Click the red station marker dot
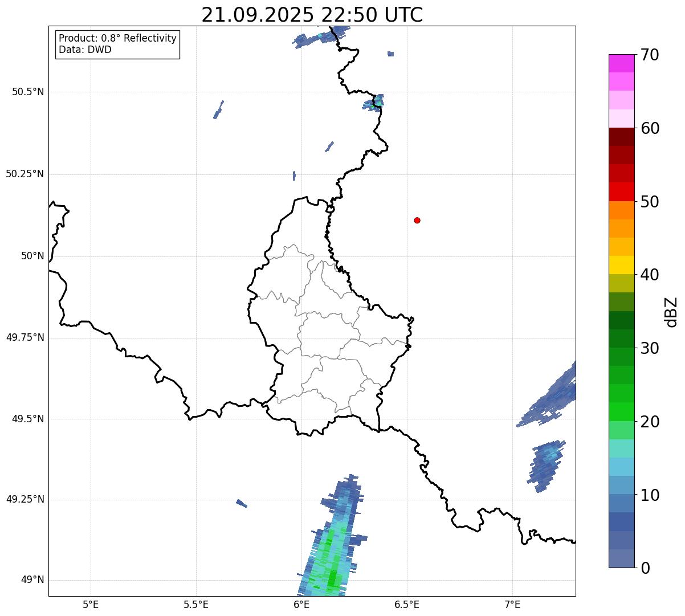 417,220
